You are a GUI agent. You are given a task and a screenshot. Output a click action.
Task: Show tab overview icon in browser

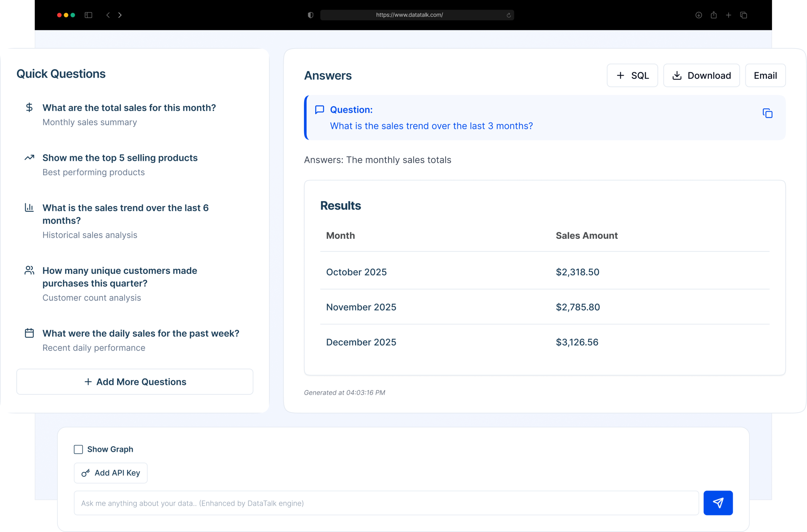pos(743,15)
